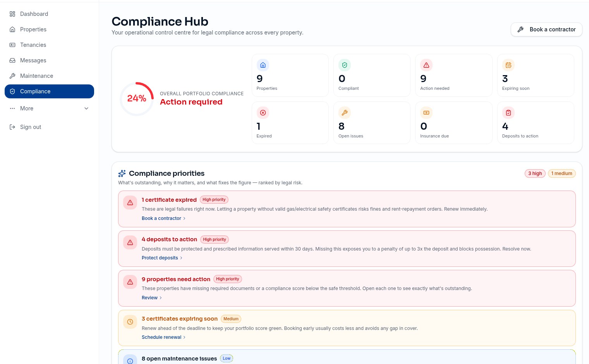
Task: Click the Book a contractor button at top right
Action: (546, 29)
